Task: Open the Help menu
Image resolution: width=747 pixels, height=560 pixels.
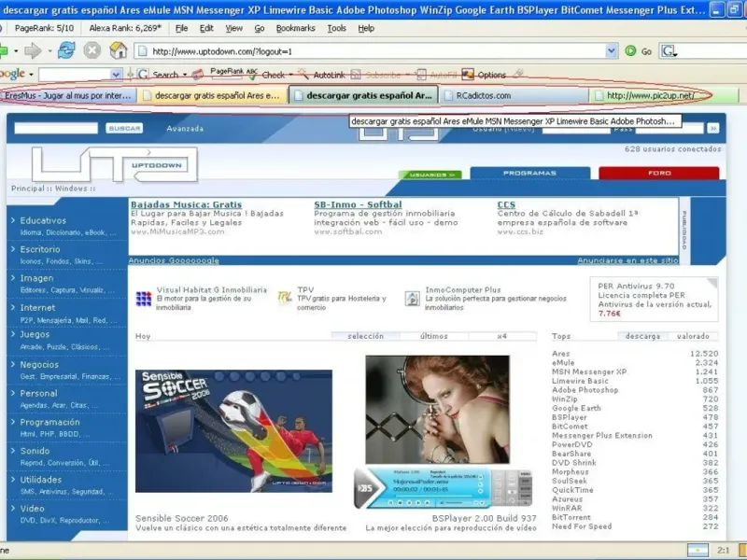Action: click(366, 29)
